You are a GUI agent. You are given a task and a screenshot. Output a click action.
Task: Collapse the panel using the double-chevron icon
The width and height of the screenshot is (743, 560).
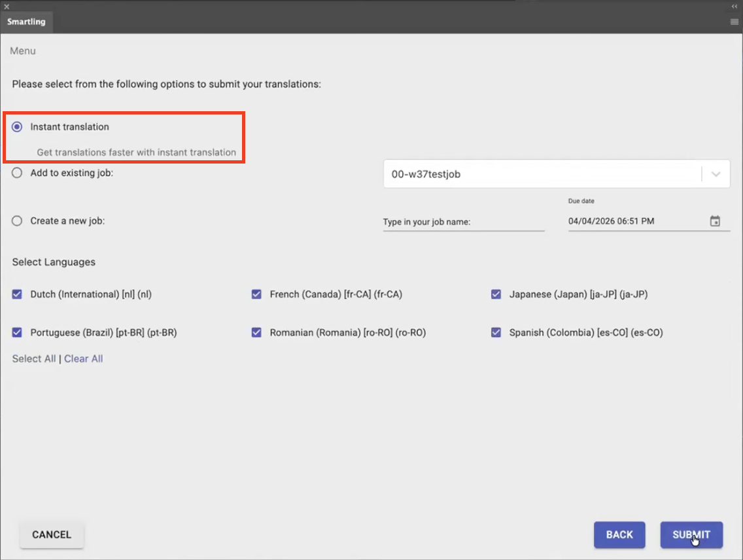pyautogui.click(x=734, y=5)
